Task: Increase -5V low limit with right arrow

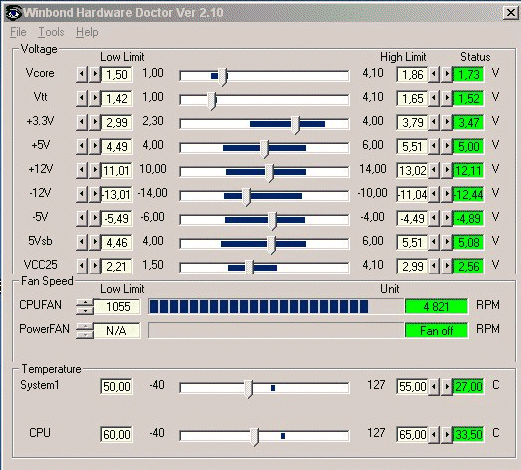Action: coord(95,218)
